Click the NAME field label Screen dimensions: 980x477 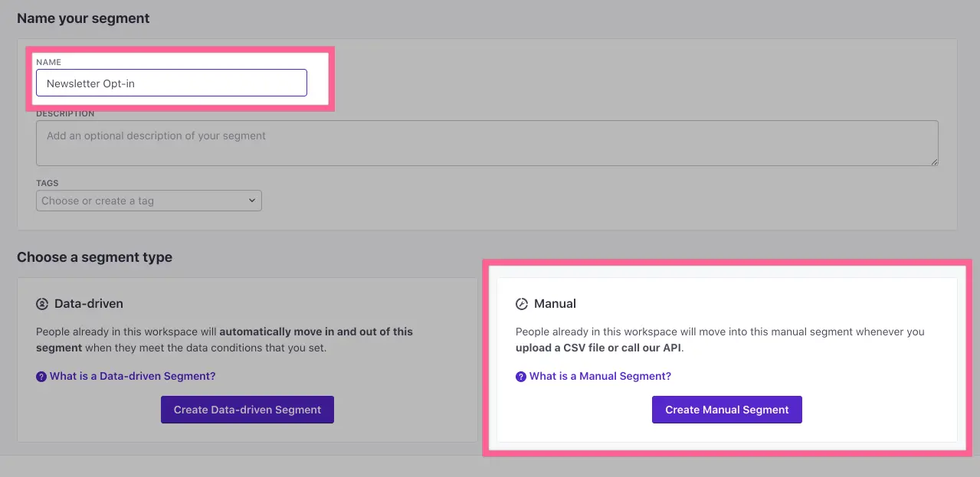click(x=48, y=62)
